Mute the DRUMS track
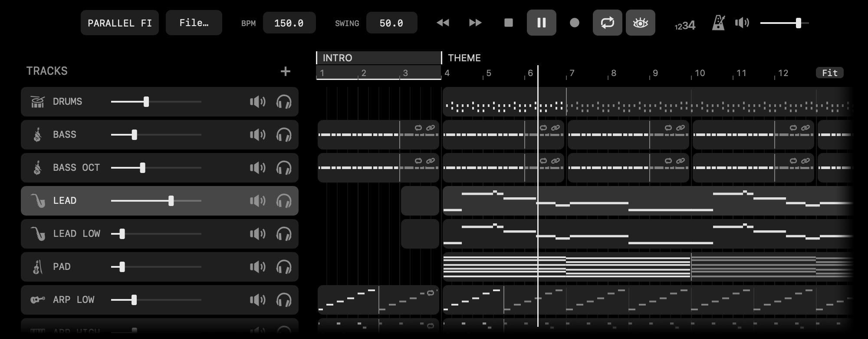This screenshot has width=868, height=339. [258, 102]
